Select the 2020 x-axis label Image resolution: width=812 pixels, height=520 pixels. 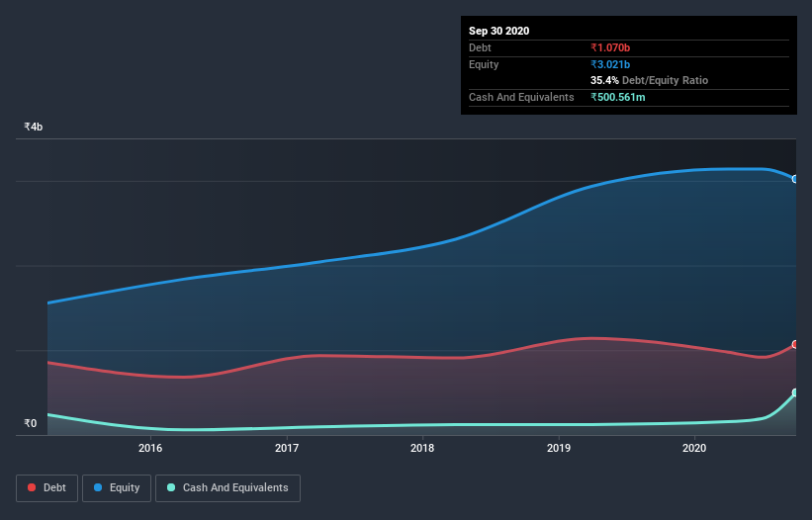click(x=694, y=448)
